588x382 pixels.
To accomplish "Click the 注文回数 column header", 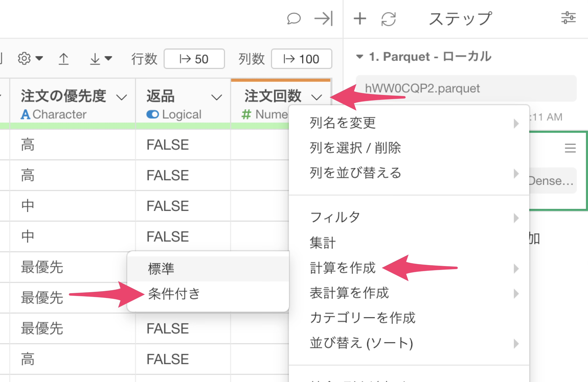I will tap(273, 96).
